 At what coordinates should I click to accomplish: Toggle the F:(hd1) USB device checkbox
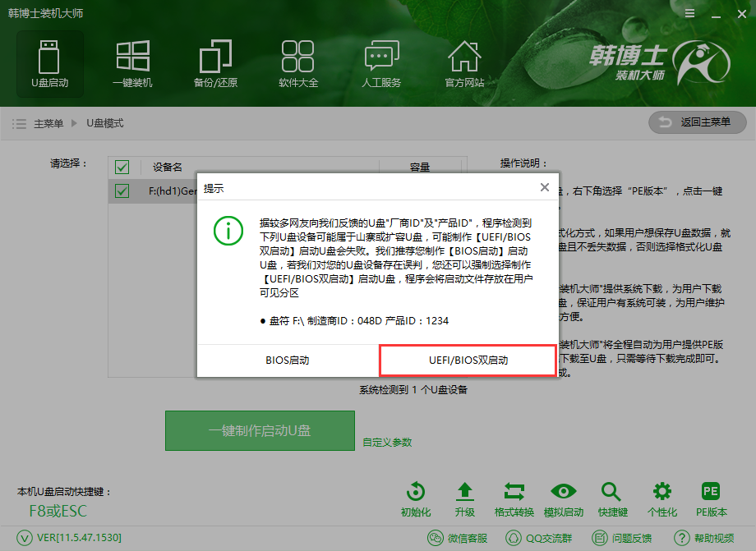coord(122,191)
